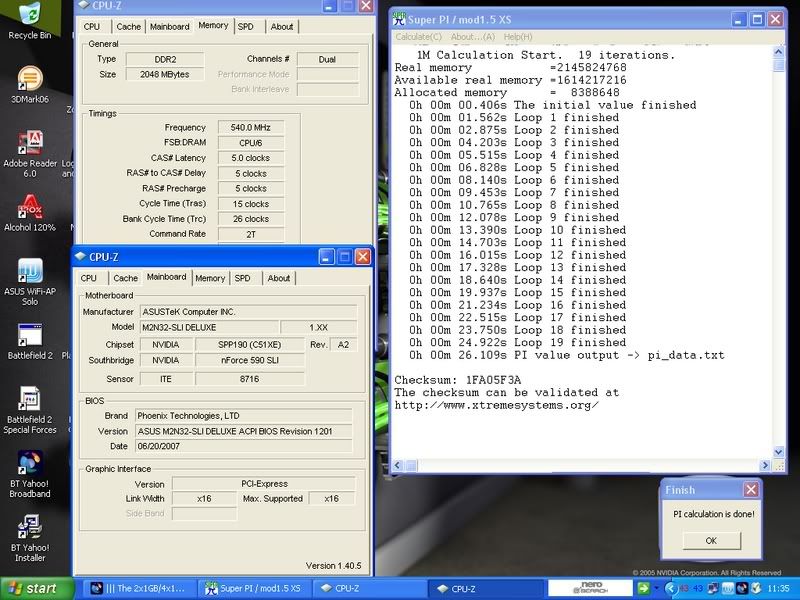Select the BT Yahoo! Installer icon
This screenshot has height=600, width=800.
click(x=30, y=538)
